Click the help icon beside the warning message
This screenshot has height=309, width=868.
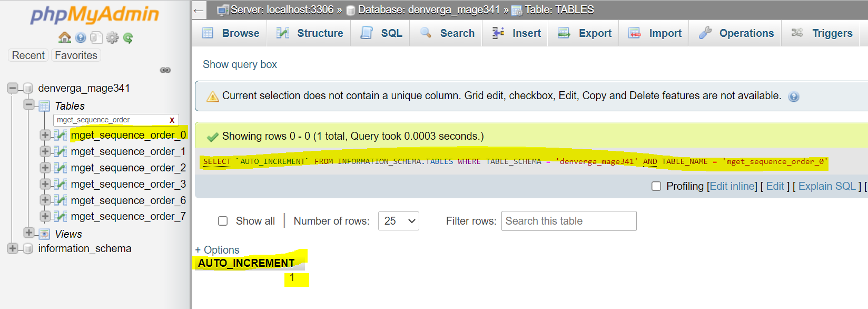tap(793, 96)
